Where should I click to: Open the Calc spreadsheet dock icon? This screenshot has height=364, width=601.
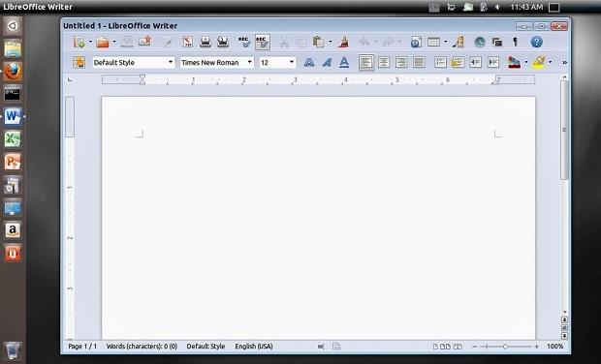(x=13, y=139)
